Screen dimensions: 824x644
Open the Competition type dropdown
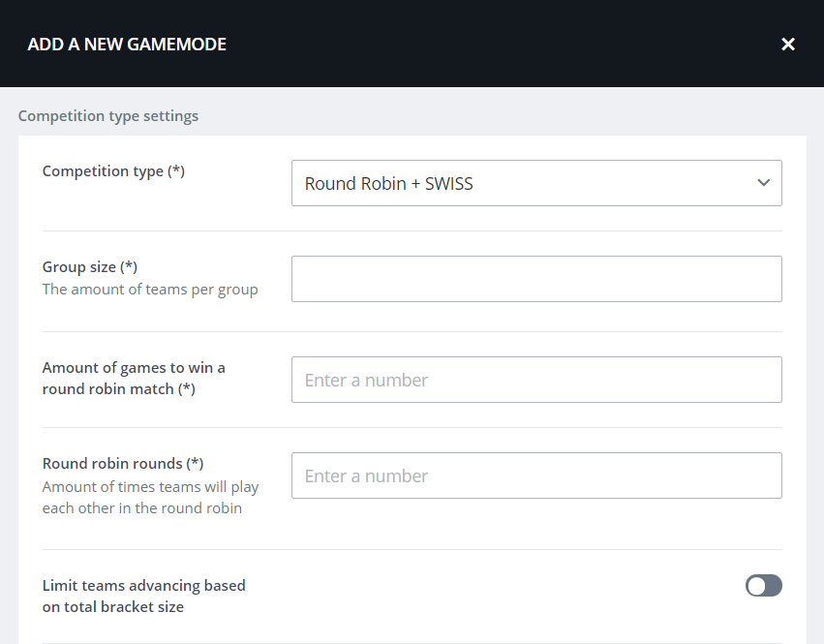point(535,183)
